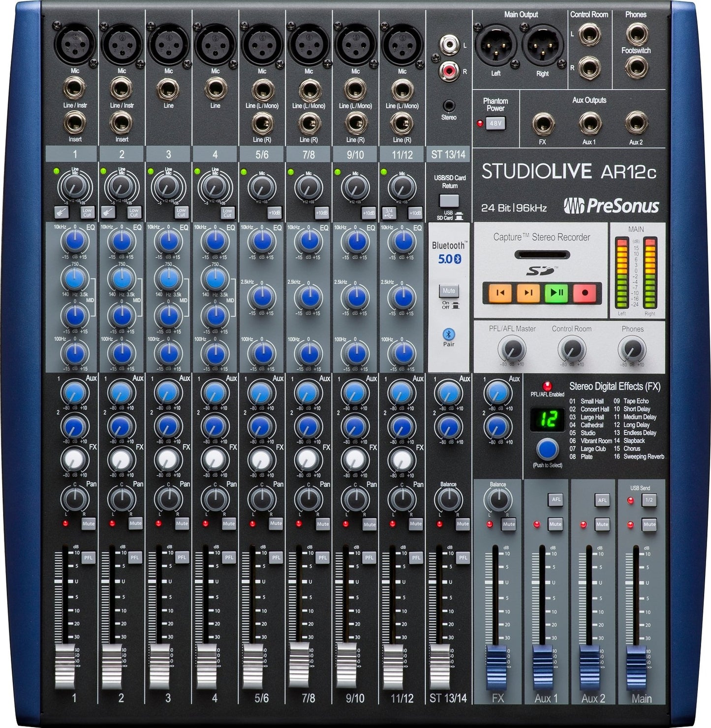Image resolution: width=711 pixels, height=728 pixels.
Task: Push the FX preset select knob
Action: [x=547, y=450]
